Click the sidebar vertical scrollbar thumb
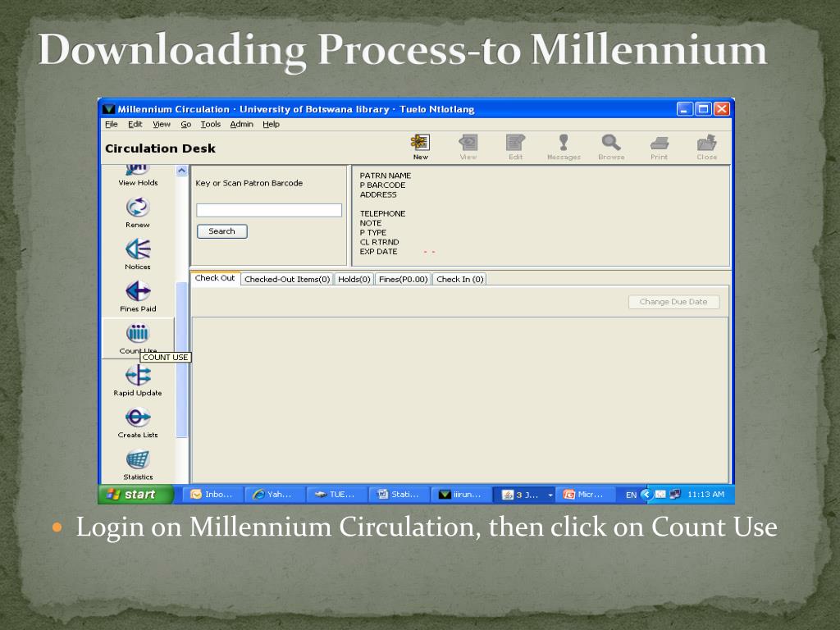Screen dimensions: 840x630 point(181,359)
